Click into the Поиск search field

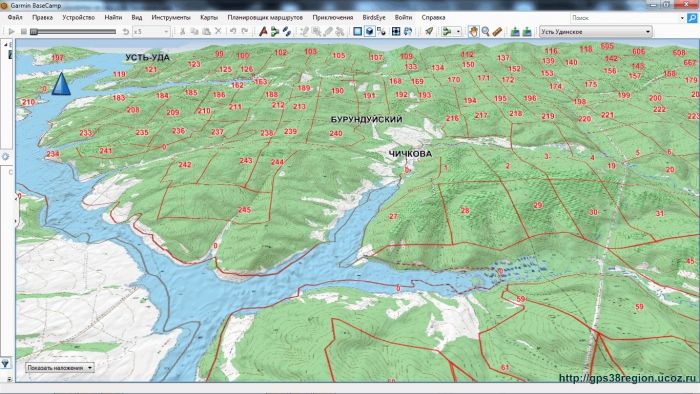[627, 18]
